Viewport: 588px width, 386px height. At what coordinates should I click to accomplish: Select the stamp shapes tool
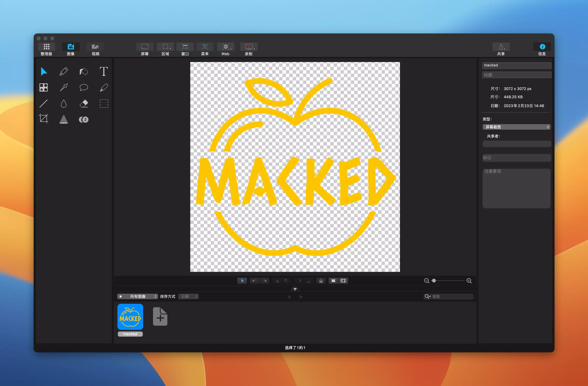pos(44,87)
